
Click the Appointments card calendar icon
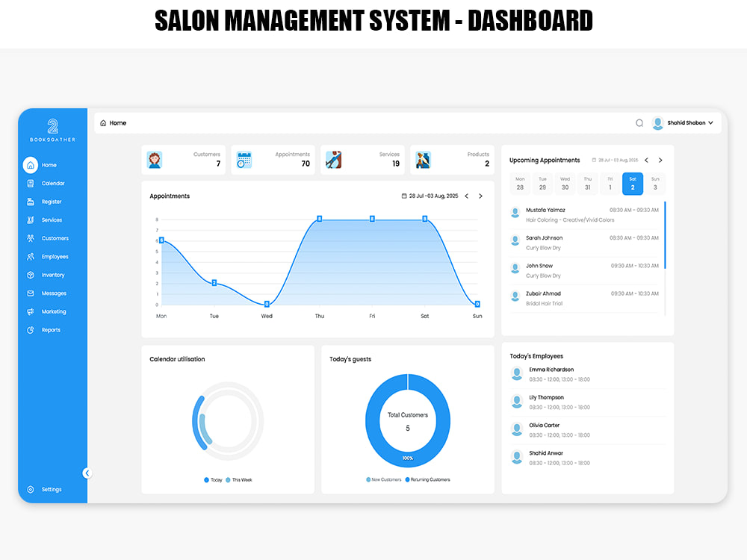[x=244, y=160]
